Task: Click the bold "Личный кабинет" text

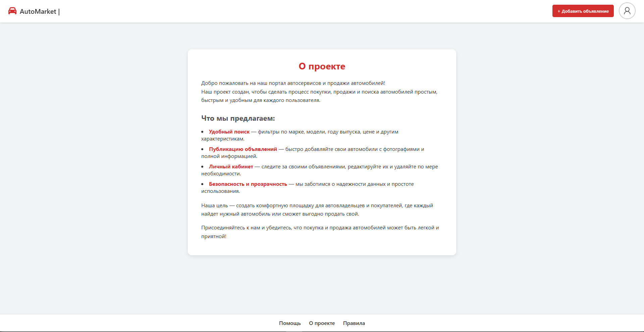Action: pos(231,167)
